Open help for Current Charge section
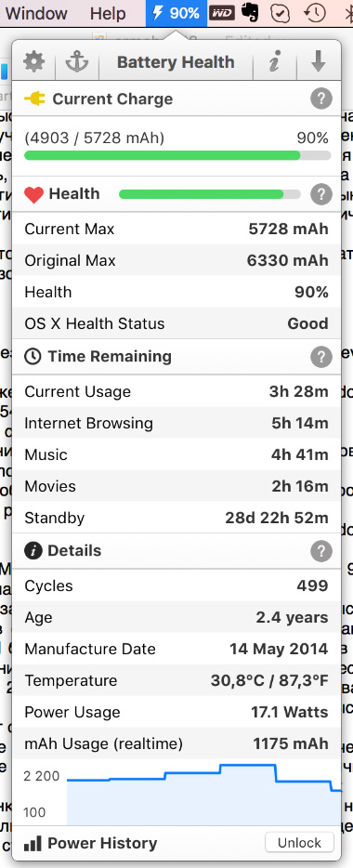Screen dimensions: 353x868 click(x=320, y=99)
